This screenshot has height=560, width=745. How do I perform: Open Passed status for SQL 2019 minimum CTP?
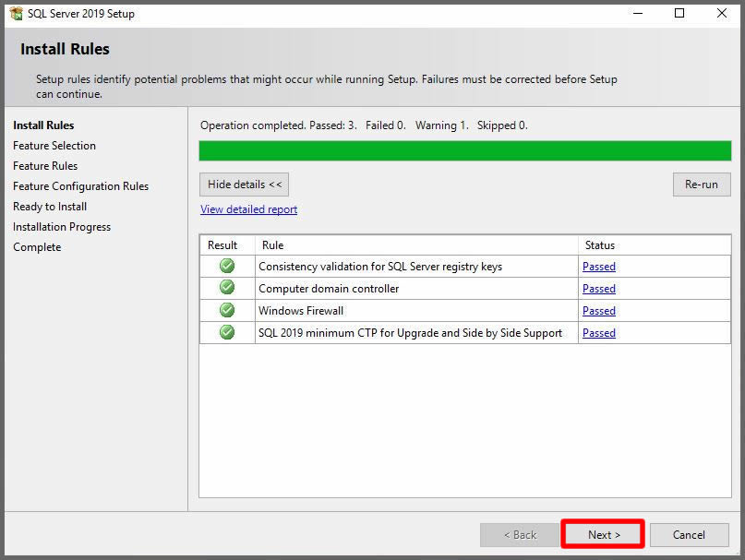click(598, 333)
